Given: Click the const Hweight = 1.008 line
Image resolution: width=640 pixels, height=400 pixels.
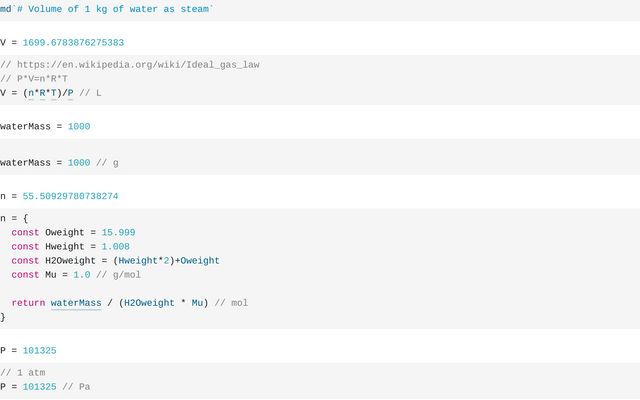Looking at the screenshot, I should [x=70, y=246].
